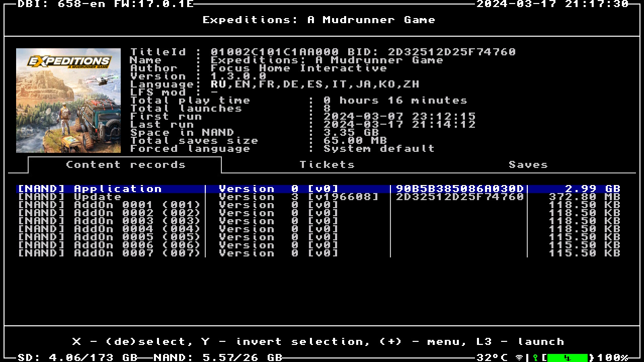Click the Language list RU,EN,FR,DE,ES,IT,JA,KO,ZH

tap(315, 84)
